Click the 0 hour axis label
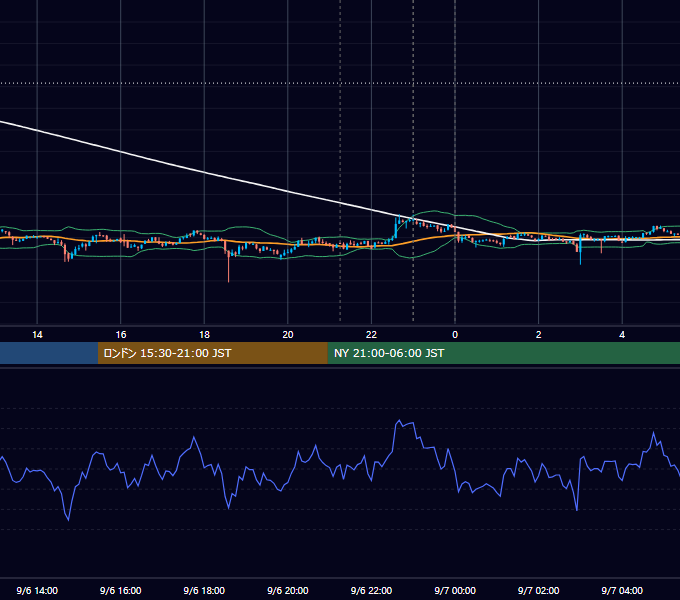The width and height of the screenshot is (680, 600). pyautogui.click(x=455, y=335)
